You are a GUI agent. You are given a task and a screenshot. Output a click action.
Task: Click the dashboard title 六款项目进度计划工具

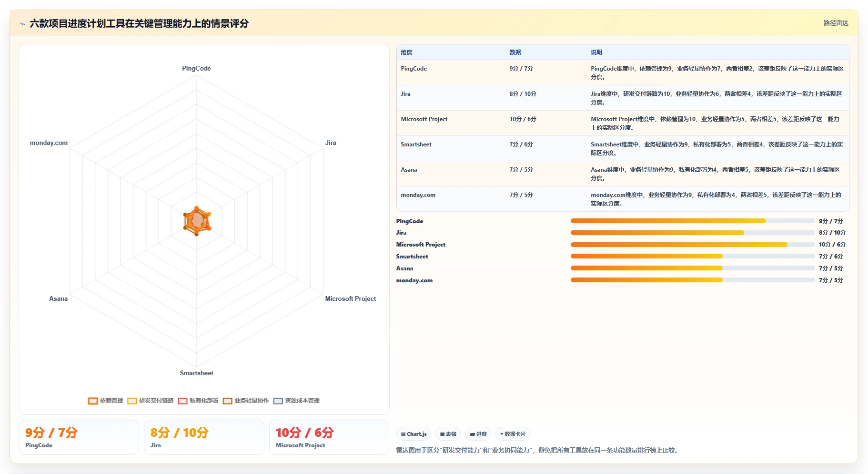pyautogui.click(x=139, y=23)
